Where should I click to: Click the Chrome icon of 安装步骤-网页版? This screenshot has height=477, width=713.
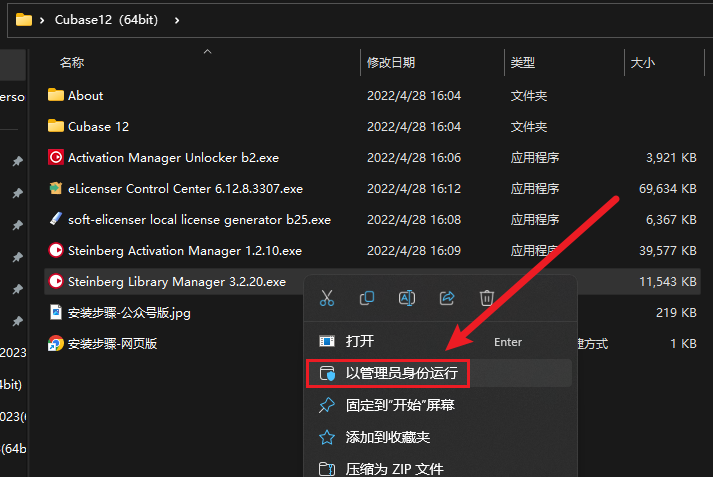[55, 343]
